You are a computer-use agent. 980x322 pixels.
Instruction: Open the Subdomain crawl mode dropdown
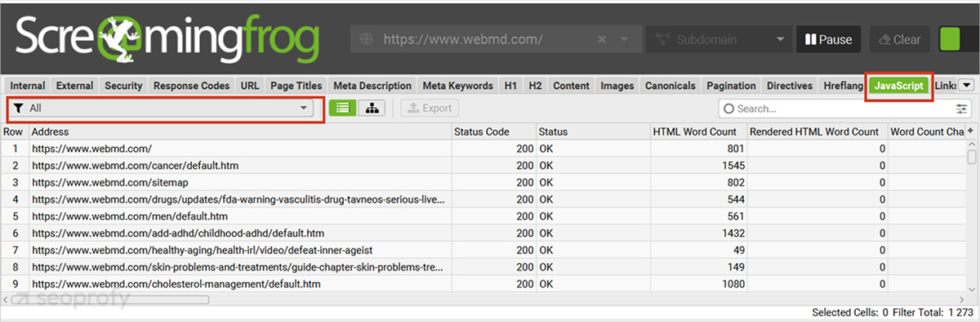(719, 39)
